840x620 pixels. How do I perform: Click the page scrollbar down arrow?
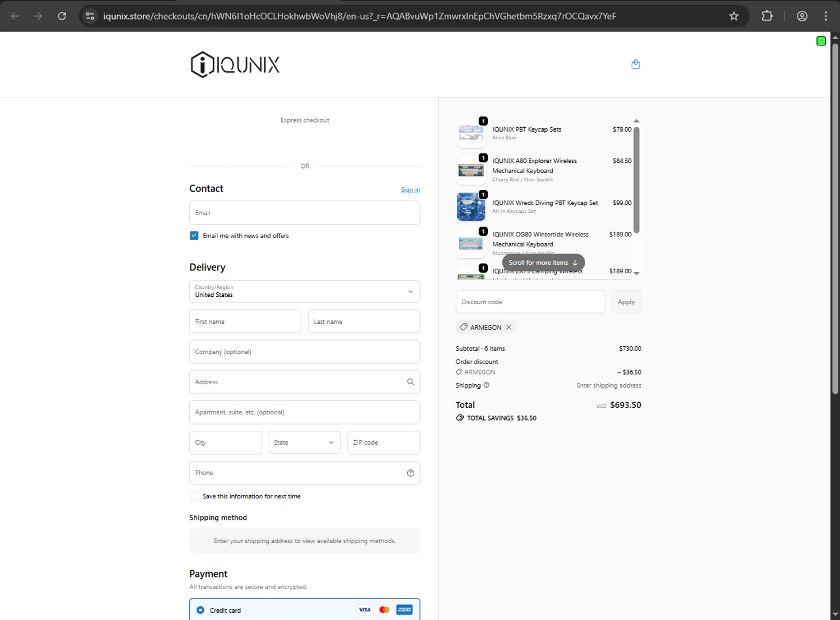(835, 614)
